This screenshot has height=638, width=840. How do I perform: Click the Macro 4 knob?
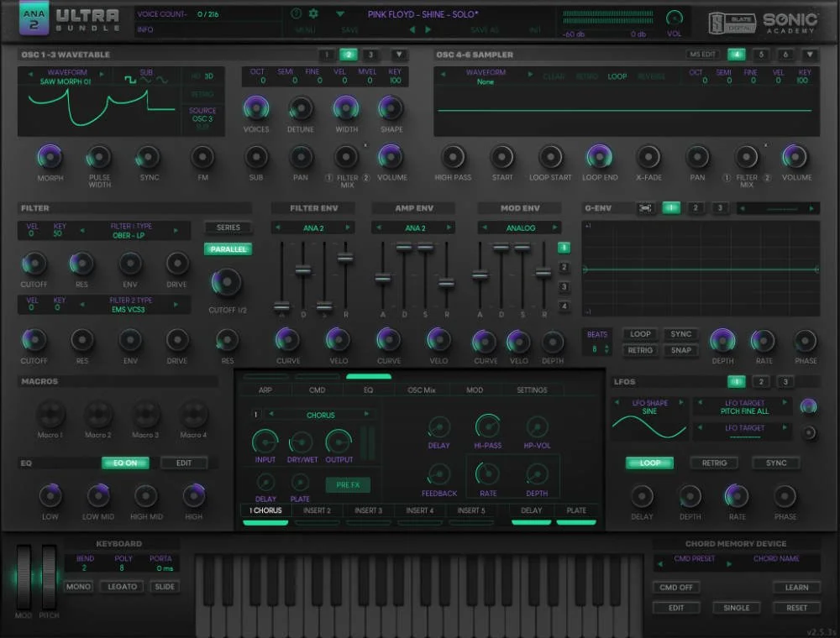pyautogui.click(x=193, y=413)
